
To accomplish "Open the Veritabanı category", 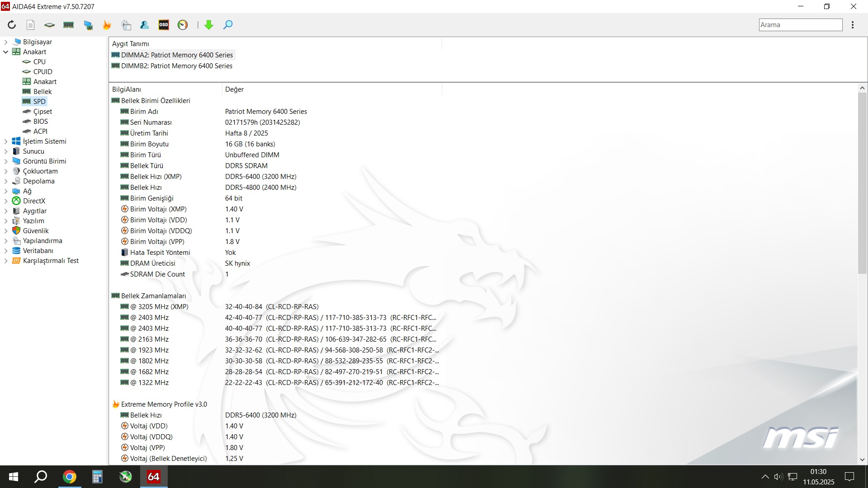I will point(38,251).
